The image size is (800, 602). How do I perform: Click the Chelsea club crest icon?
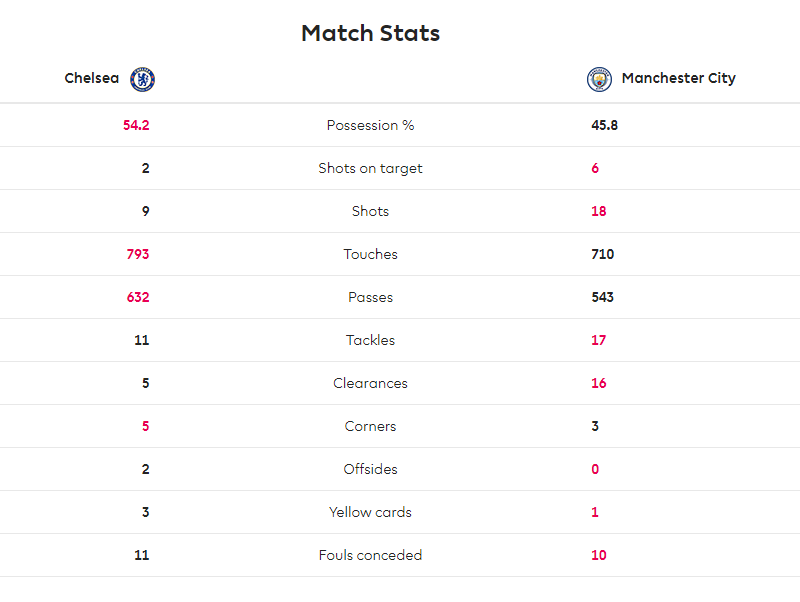142,79
